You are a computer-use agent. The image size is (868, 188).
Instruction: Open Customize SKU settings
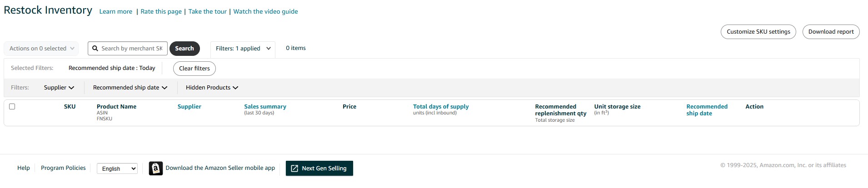point(758,32)
